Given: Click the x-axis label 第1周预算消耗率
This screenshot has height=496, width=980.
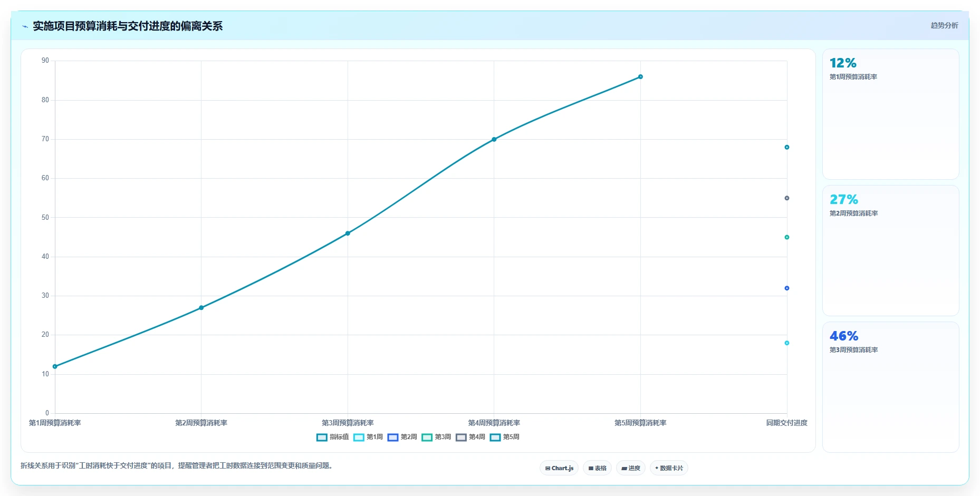Looking at the screenshot, I should (55, 423).
